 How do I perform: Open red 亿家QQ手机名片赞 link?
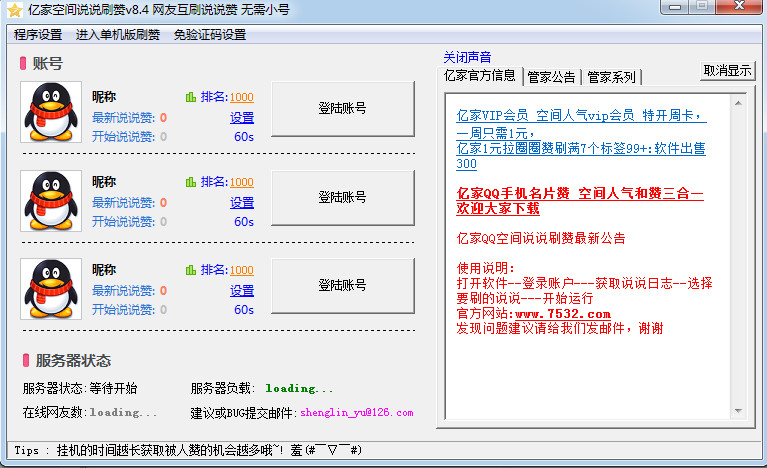[580, 201]
